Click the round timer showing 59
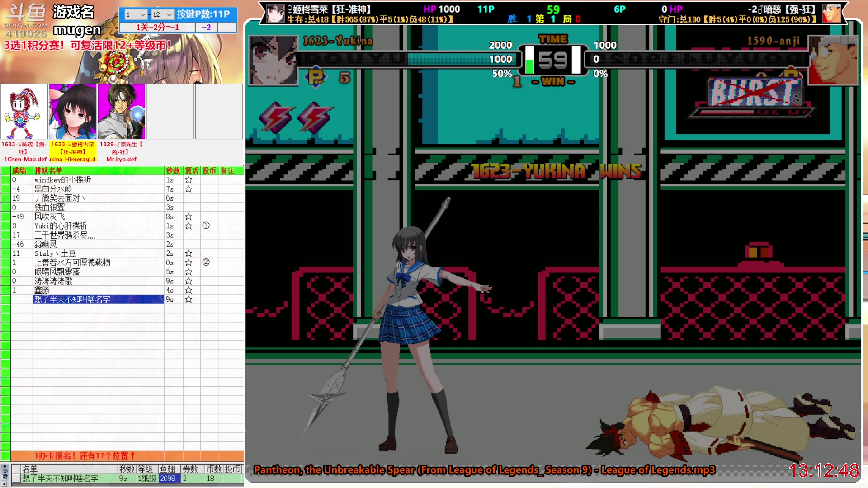The image size is (868, 488). 552,60
